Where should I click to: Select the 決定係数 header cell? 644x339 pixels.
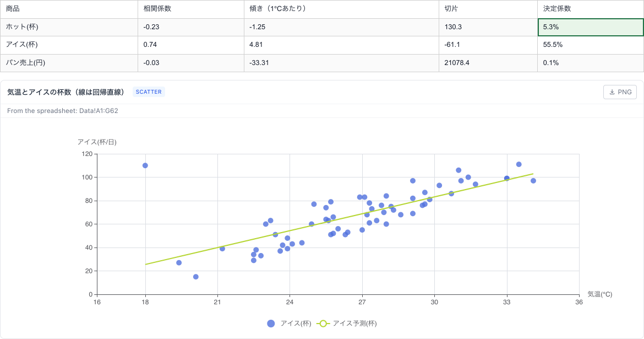(591, 9)
